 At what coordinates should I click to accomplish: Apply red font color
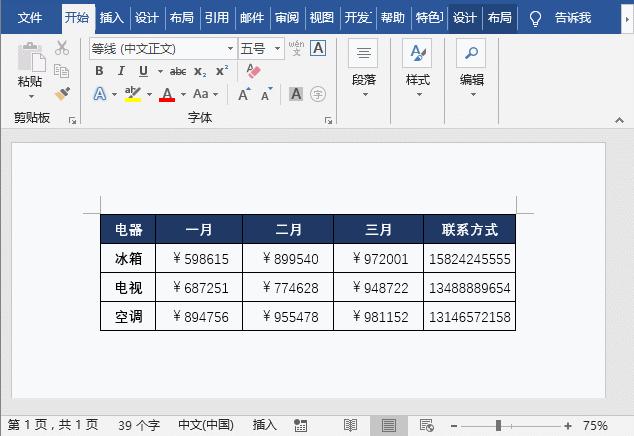(167, 95)
